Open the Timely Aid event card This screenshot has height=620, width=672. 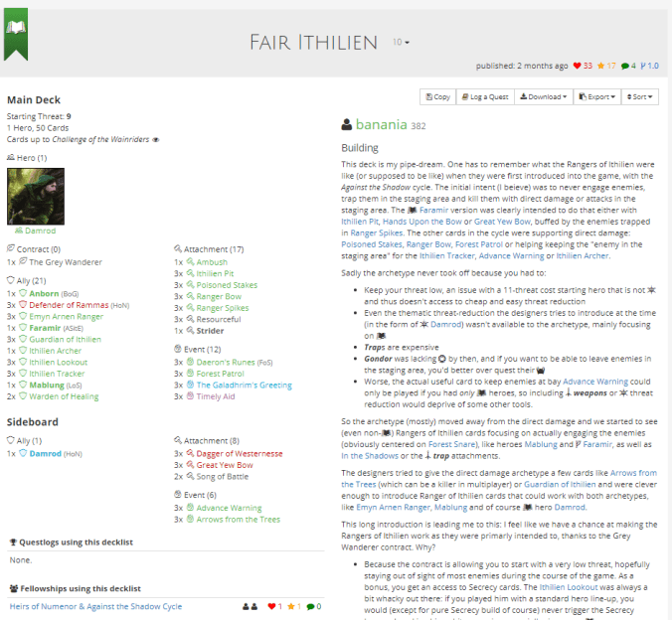(x=216, y=396)
